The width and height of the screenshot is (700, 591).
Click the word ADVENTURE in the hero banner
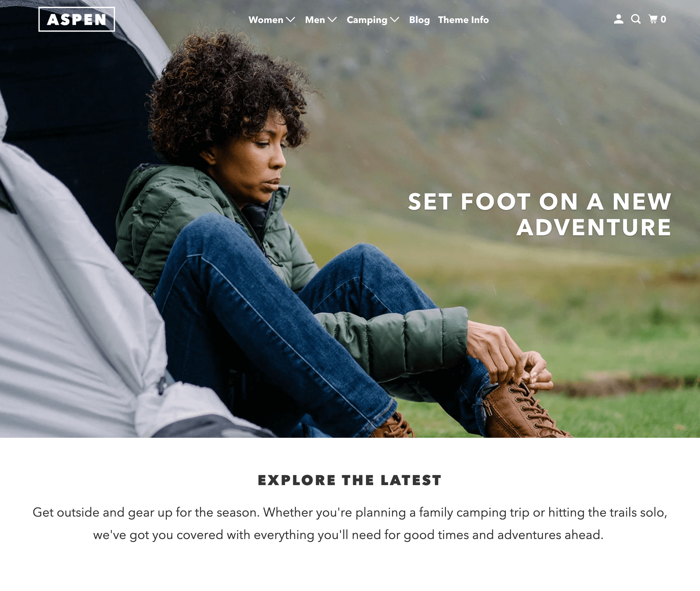[x=594, y=227]
